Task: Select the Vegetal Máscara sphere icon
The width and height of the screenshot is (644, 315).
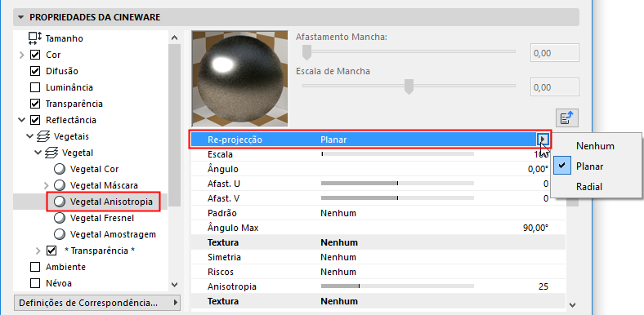Action: [x=60, y=185]
